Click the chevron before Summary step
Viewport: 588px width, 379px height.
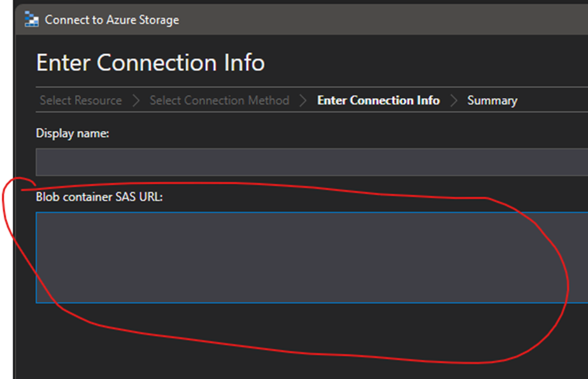click(454, 101)
